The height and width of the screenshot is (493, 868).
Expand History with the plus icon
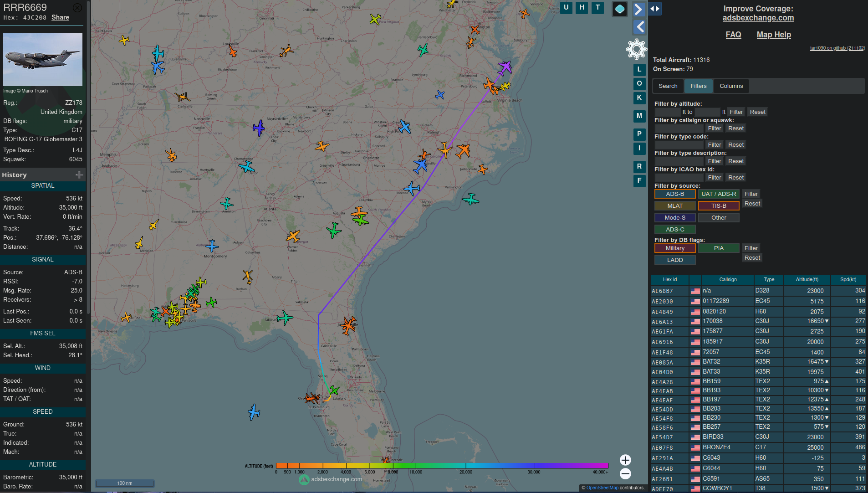[x=79, y=175]
